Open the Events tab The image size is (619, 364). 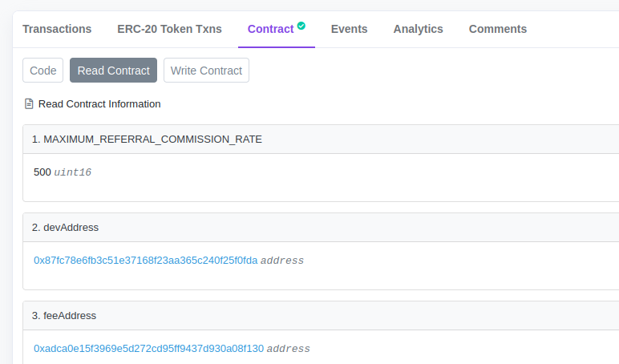(x=349, y=29)
